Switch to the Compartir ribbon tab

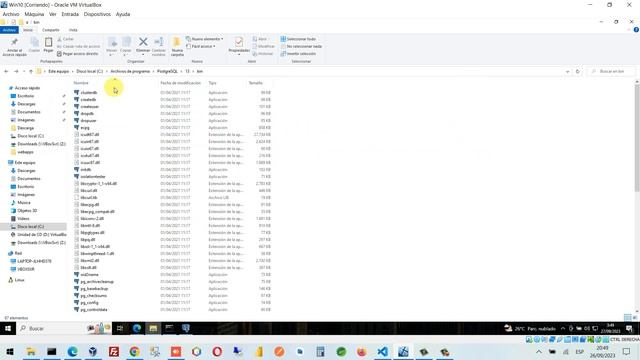coord(51,30)
